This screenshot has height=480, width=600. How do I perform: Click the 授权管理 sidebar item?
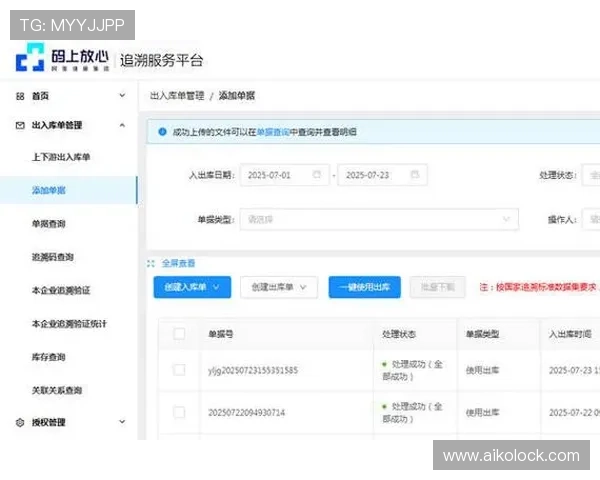pyautogui.click(x=49, y=422)
